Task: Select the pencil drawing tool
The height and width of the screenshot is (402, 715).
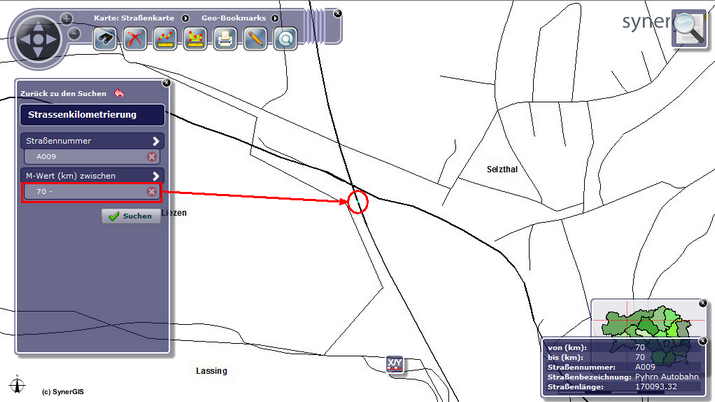Action: click(x=256, y=39)
